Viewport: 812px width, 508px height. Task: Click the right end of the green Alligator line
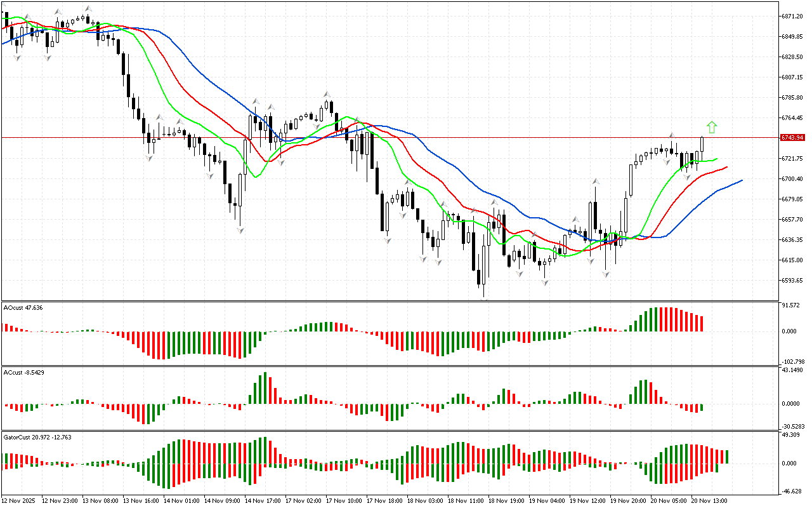pyautogui.click(x=716, y=159)
